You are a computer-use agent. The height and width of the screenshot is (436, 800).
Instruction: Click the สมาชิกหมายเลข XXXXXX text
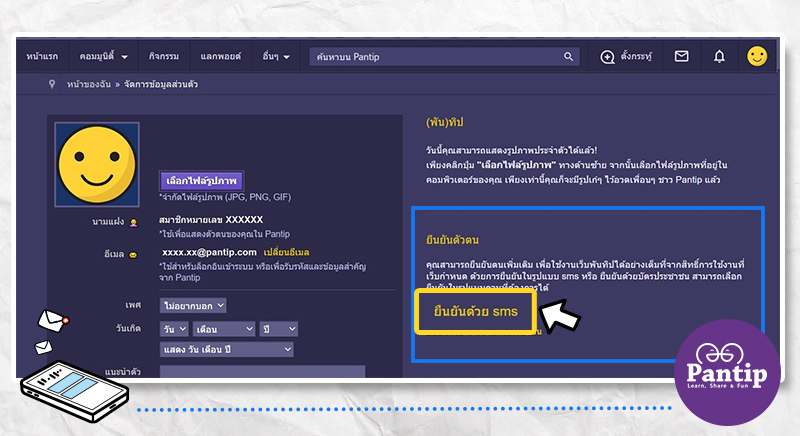[x=211, y=220]
